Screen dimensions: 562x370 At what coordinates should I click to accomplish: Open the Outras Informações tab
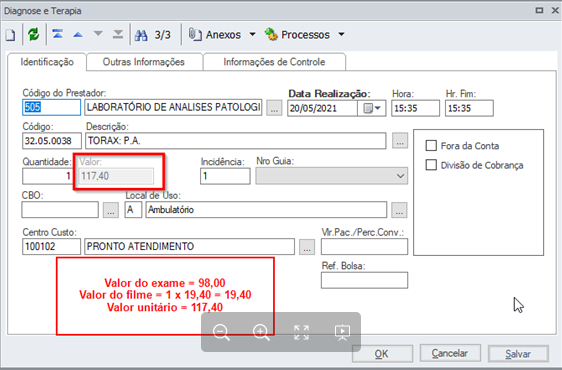pyautogui.click(x=144, y=62)
